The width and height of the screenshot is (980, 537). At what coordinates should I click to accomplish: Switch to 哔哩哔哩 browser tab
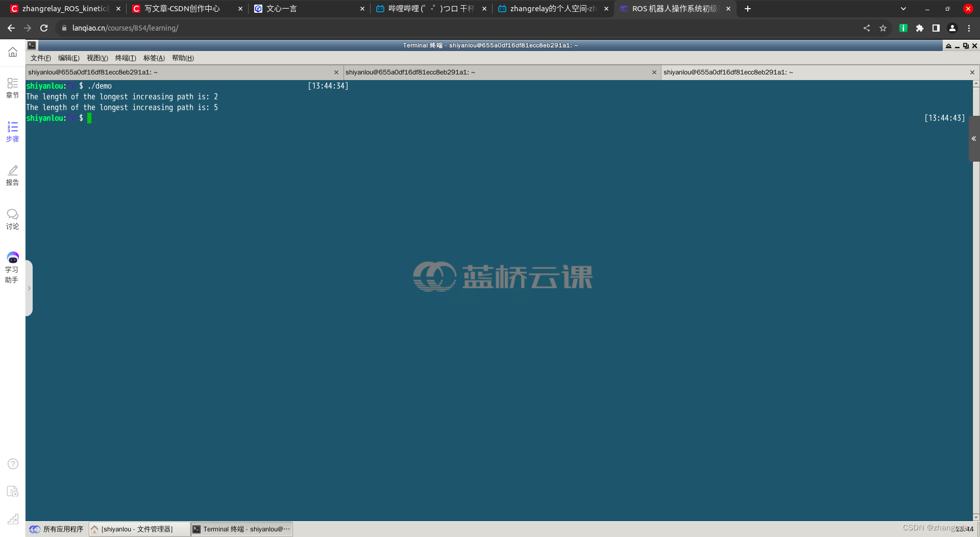pyautogui.click(x=431, y=9)
